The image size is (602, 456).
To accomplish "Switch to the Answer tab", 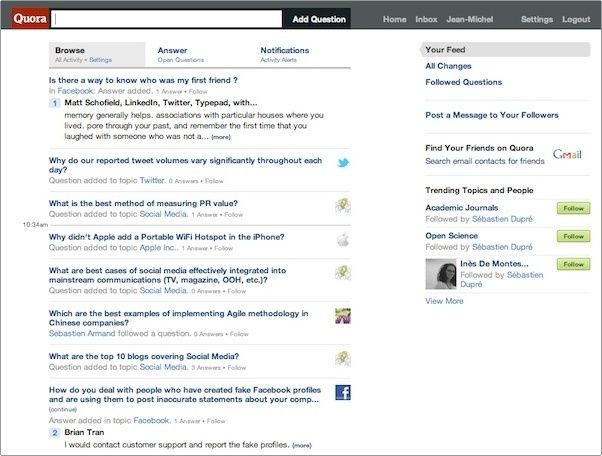I will [180, 55].
